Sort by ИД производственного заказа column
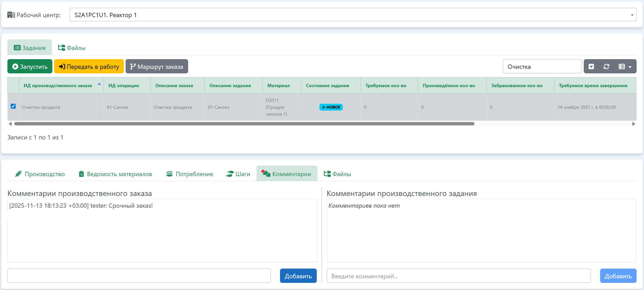The width and height of the screenshot is (644, 290). (58, 86)
